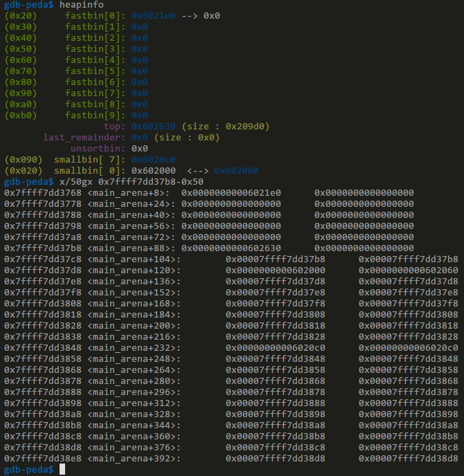Click the address 0x7ffff7dd37f8 row label
Viewport: 464px width, 476px height.
43,293
